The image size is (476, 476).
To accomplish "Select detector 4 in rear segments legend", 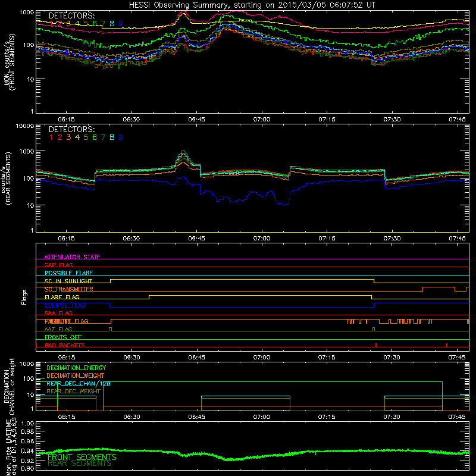I will tap(77, 137).
